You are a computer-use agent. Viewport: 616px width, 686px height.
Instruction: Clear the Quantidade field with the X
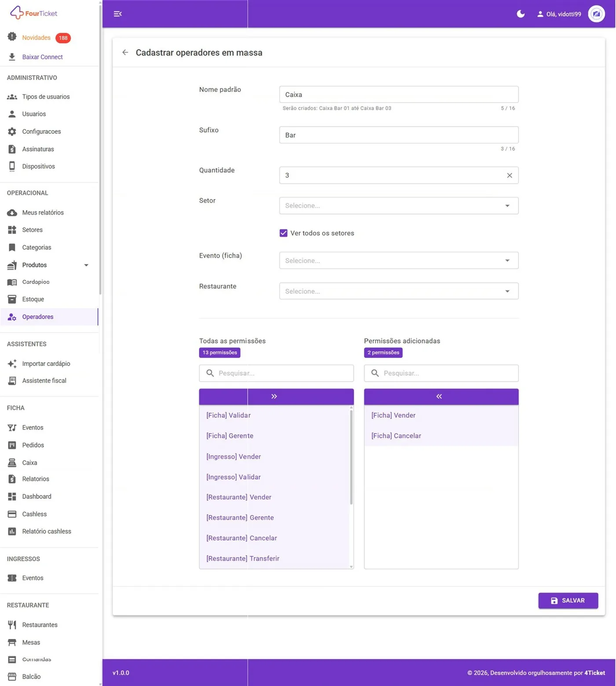pos(510,175)
